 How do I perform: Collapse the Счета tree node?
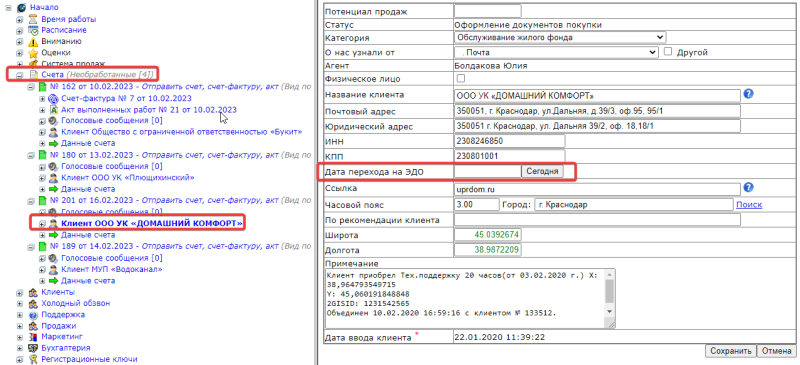click(x=19, y=75)
